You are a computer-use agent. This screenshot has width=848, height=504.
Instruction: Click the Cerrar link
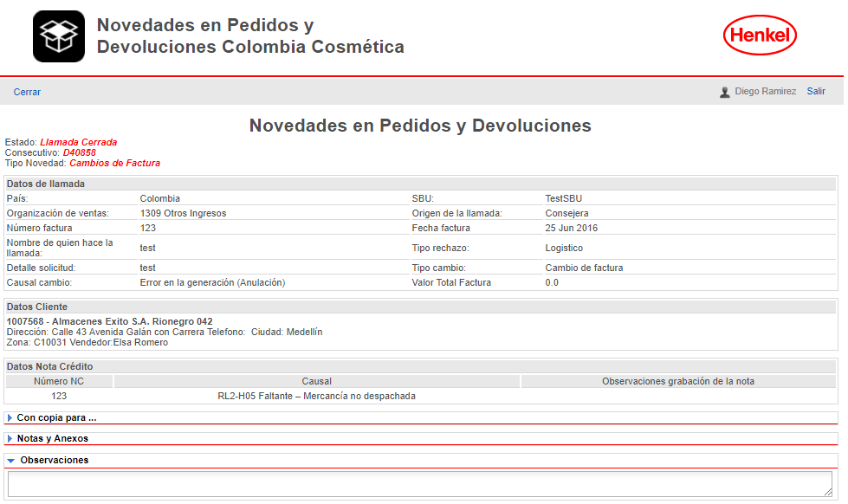27,92
